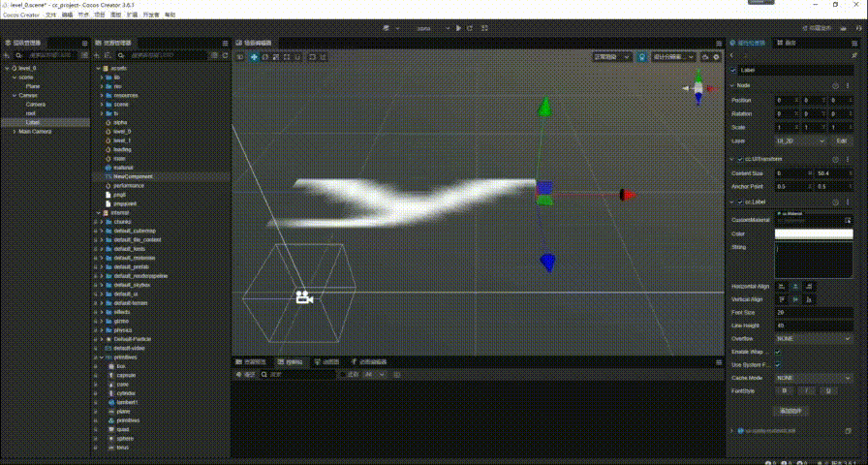Refresh the assets panel
The height and width of the screenshot is (465, 868).
[226, 55]
